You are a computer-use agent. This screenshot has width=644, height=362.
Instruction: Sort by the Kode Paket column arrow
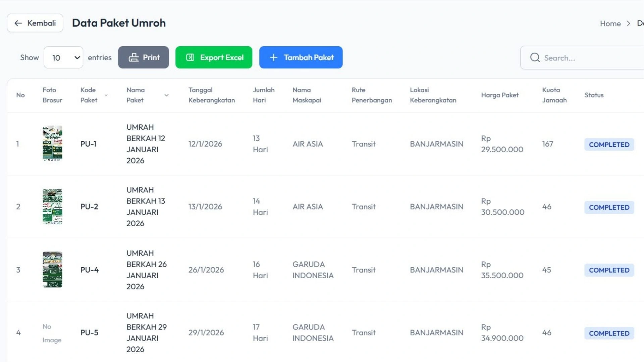(106, 95)
